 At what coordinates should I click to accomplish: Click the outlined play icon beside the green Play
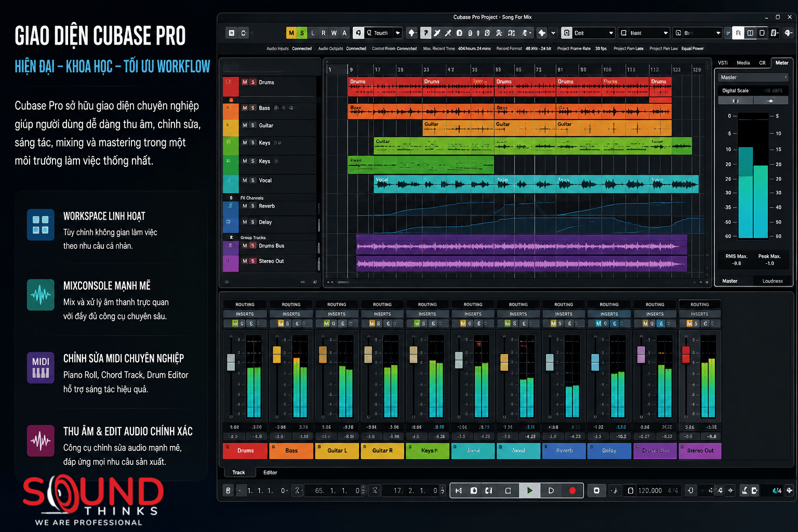click(x=551, y=490)
